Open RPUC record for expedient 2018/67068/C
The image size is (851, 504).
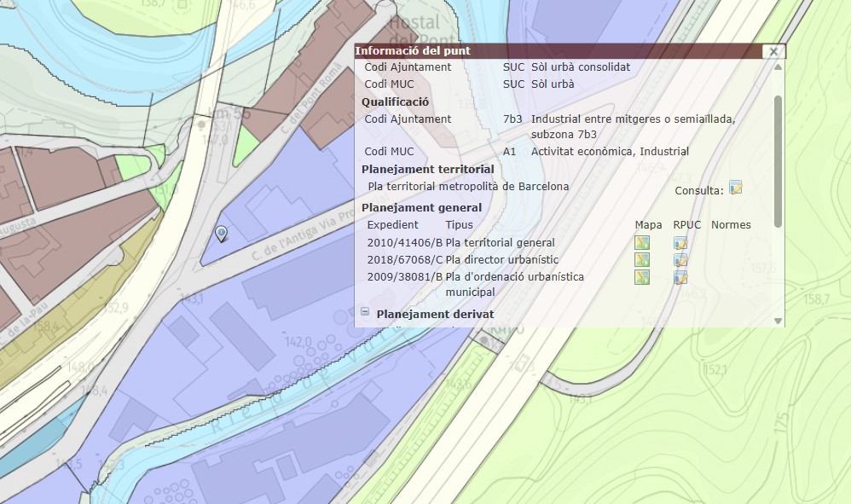[680, 260]
